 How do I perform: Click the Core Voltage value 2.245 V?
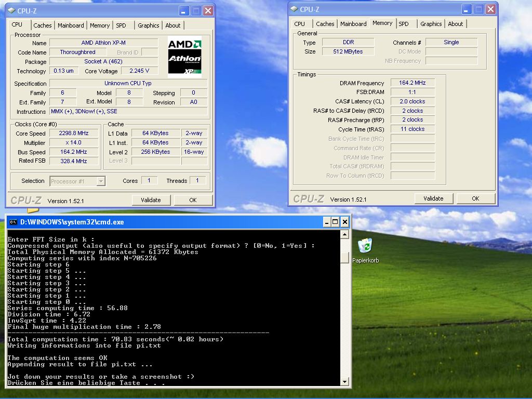[x=139, y=71]
